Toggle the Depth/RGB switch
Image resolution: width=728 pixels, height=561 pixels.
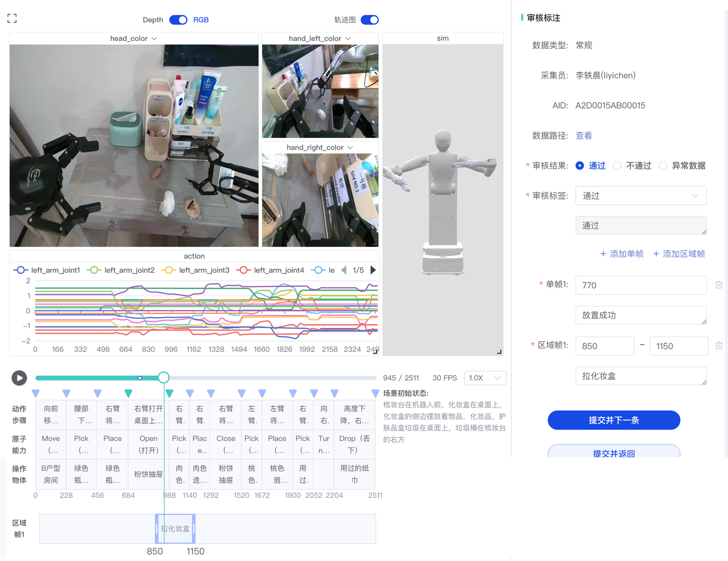(178, 19)
